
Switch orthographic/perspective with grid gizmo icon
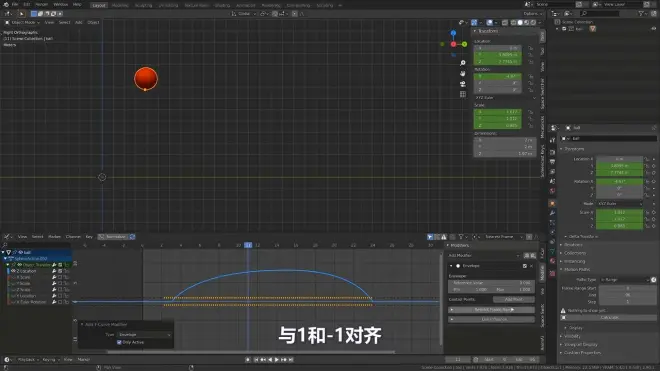[463, 94]
